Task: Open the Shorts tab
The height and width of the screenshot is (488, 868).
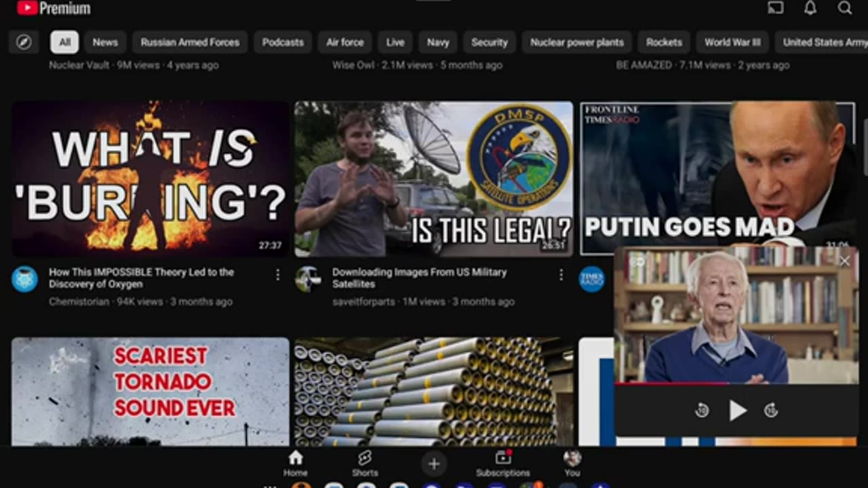Action: click(365, 464)
